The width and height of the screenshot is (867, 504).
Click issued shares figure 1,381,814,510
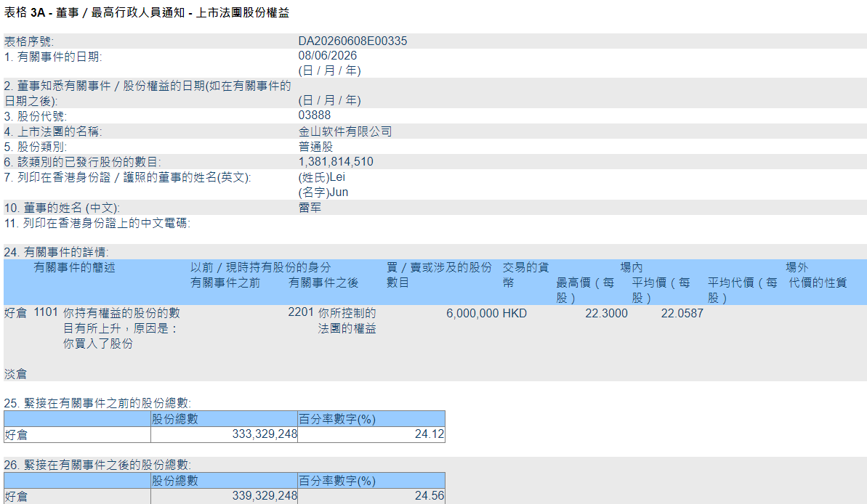pos(336,162)
